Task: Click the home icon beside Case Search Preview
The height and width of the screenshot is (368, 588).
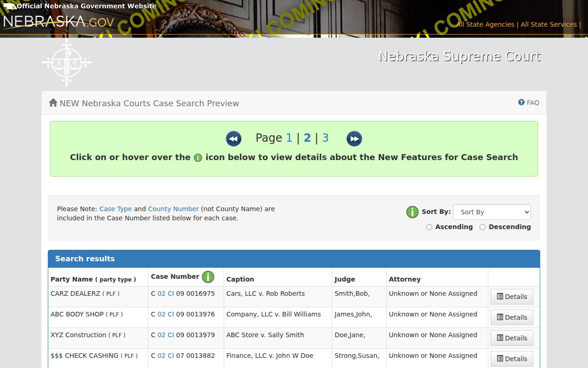Action: (x=53, y=103)
